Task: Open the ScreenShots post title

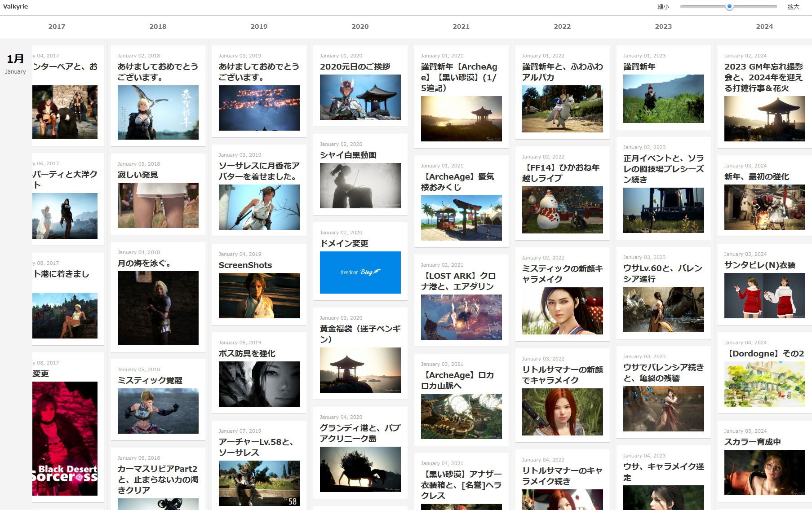Action: (245, 265)
